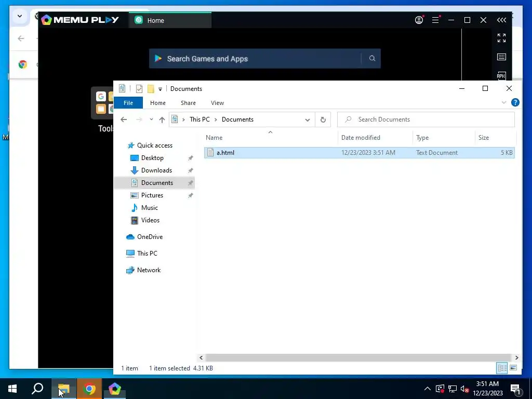Expand the ribbon with the chevron
This screenshot has width=532, height=399.
(x=504, y=102)
